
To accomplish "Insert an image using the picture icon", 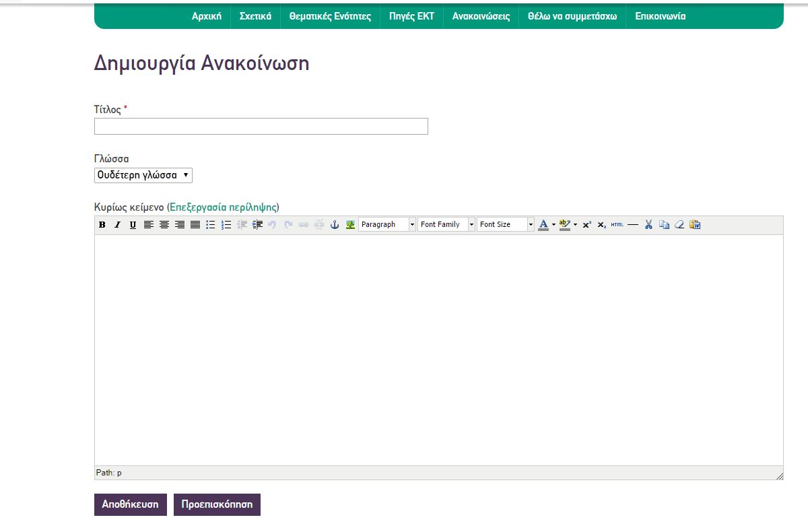I will (350, 225).
